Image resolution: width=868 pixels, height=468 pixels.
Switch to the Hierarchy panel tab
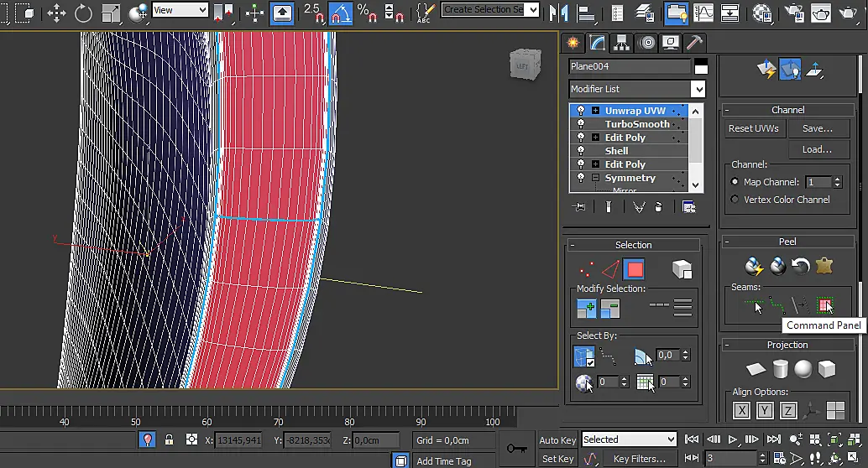[x=622, y=43]
